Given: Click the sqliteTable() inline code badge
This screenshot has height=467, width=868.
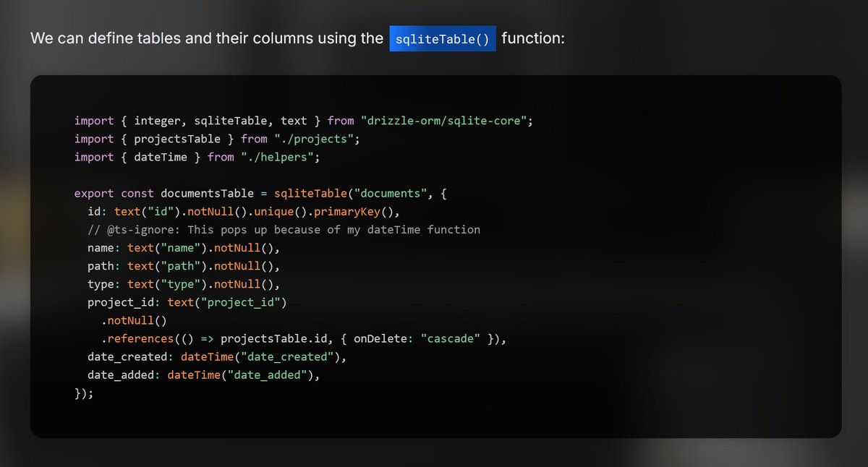Looking at the screenshot, I should 443,38.
